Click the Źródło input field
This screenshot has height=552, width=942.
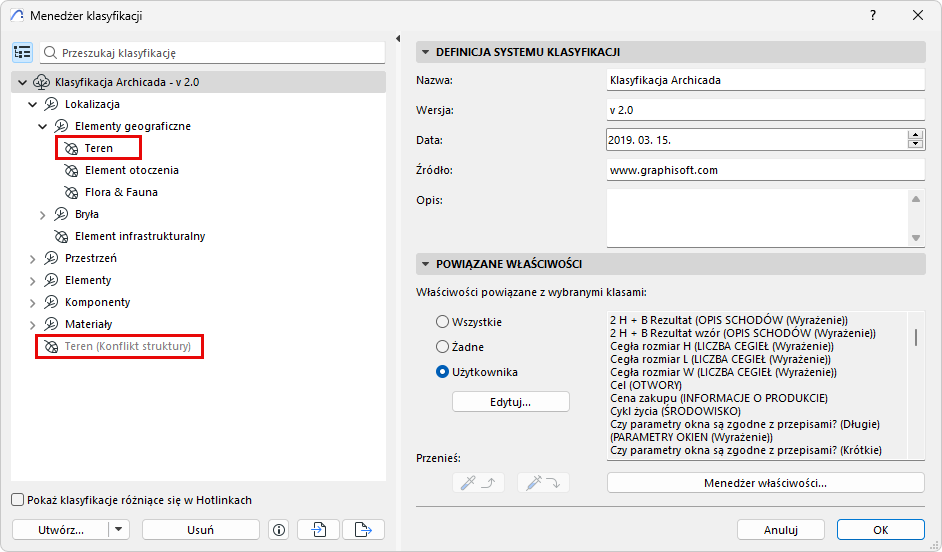[x=765, y=170]
